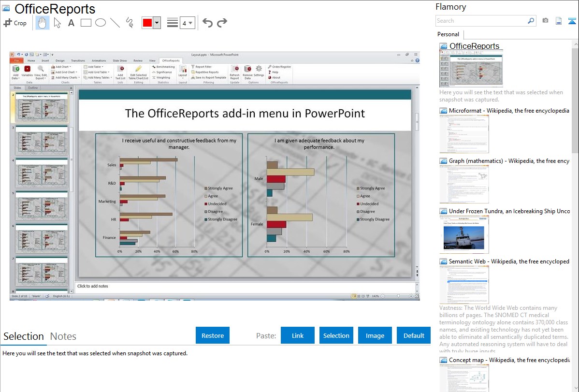Click the OfficeReports ribbon tab in snapshot
The height and width of the screenshot is (392, 579).
pyautogui.click(x=171, y=60)
